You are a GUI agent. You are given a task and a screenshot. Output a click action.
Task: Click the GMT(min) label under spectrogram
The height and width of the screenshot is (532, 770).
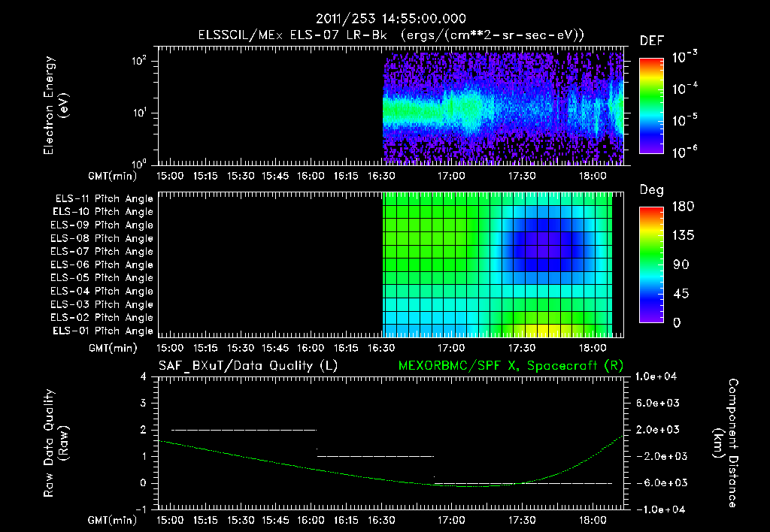click(x=113, y=176)
